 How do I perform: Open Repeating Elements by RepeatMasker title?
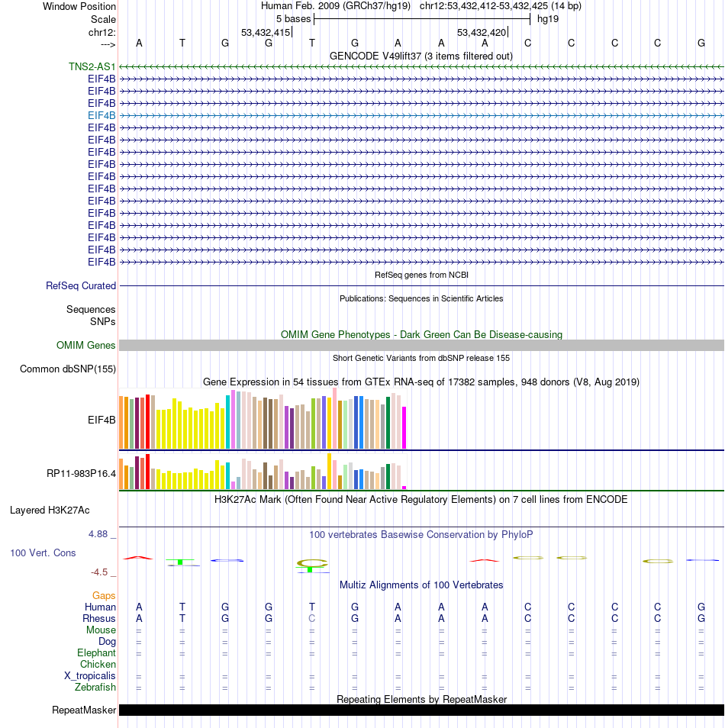[421, 700]
